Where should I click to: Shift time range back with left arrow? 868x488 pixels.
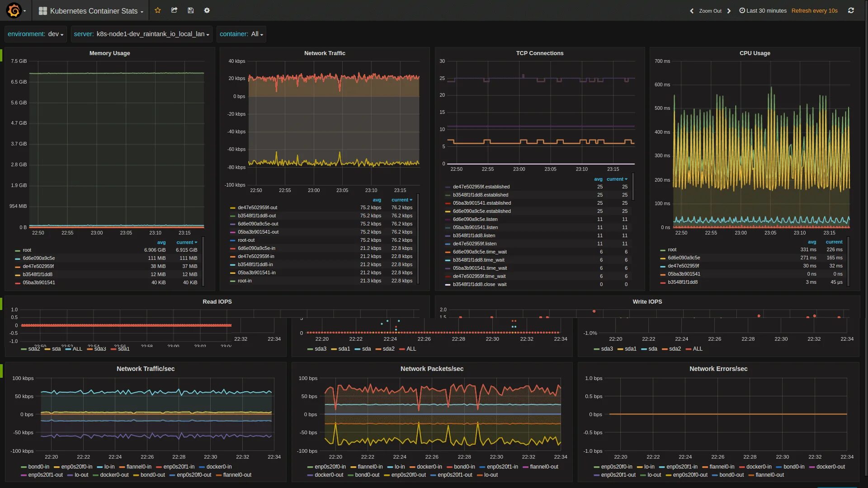(691, 10)
